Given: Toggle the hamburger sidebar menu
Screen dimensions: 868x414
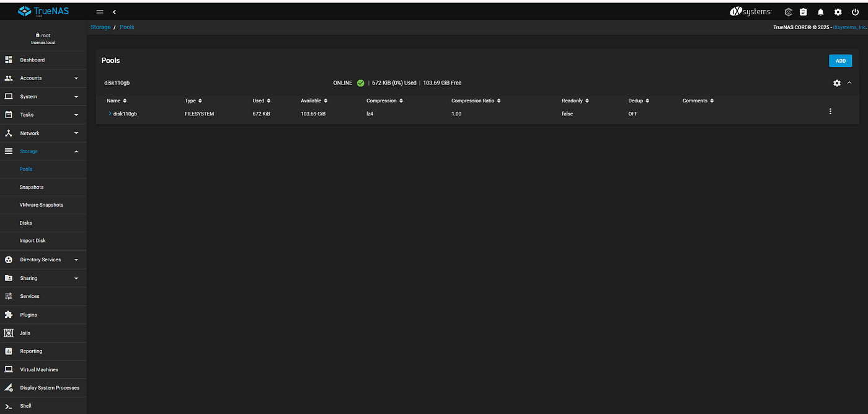Looking at the screenshot, I should 100,12.
